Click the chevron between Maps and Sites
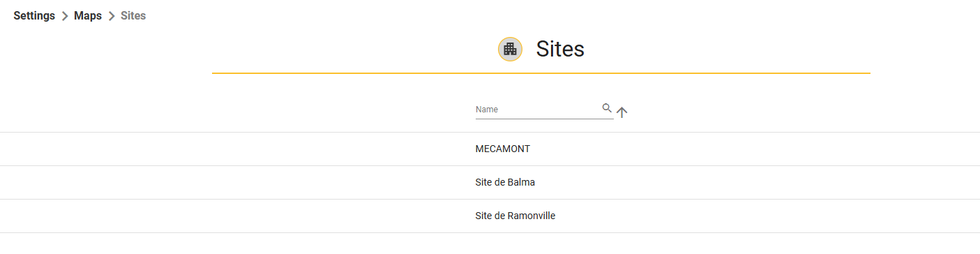 coord(112,16)
